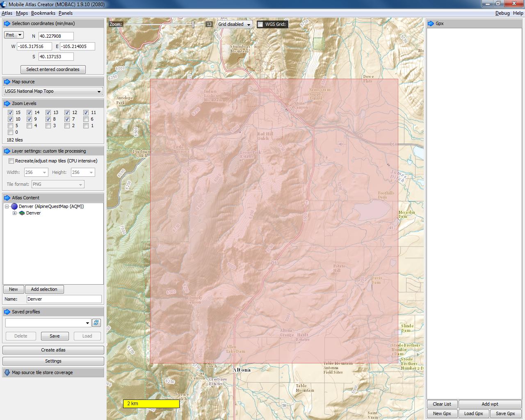Click the atlas Name input field showing Denver
The image size is (525, 420).
click(64, 299)
